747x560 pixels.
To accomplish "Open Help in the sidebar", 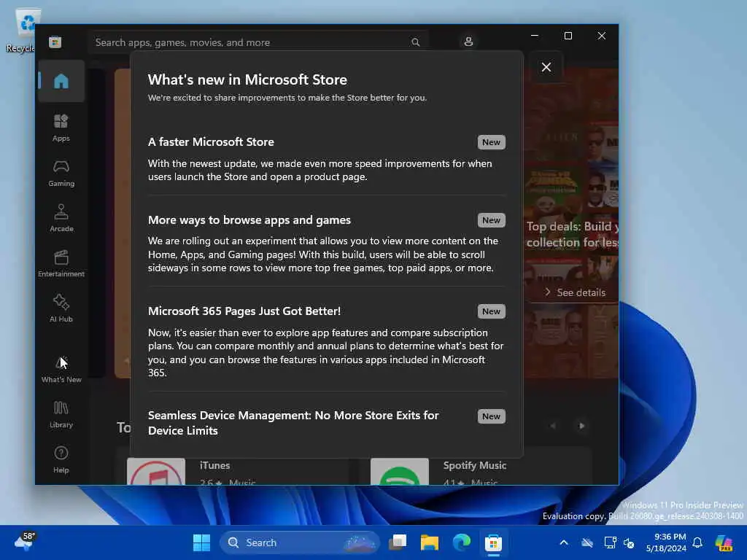I will [61, 460].
